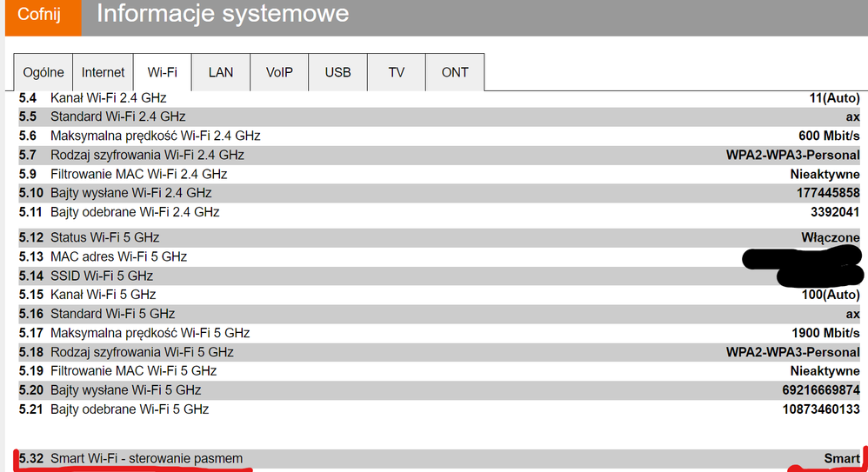Screen dimensions: 868x472
Task: Select the TV tab
Action: (397, 72)
